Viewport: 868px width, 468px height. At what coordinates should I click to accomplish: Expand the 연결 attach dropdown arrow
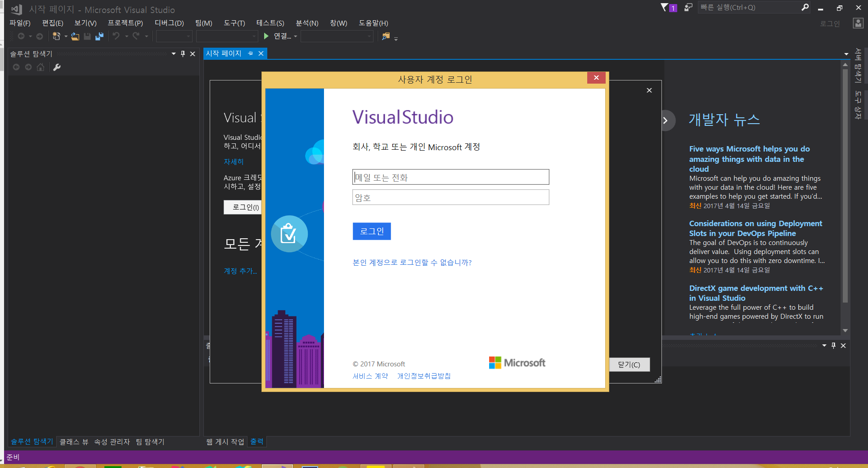click(x=295, y=36)
